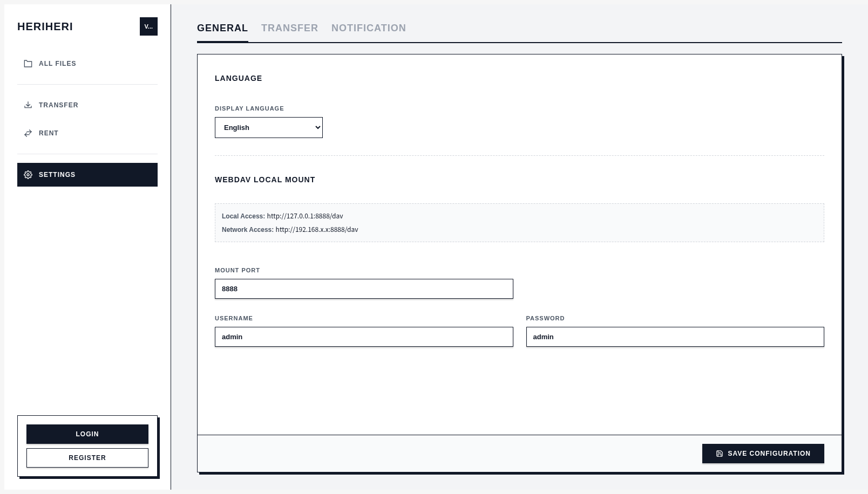Click the Transfer download icon in sidebar
The width and height of the screenshot is (868, 494).
(28, 105)
